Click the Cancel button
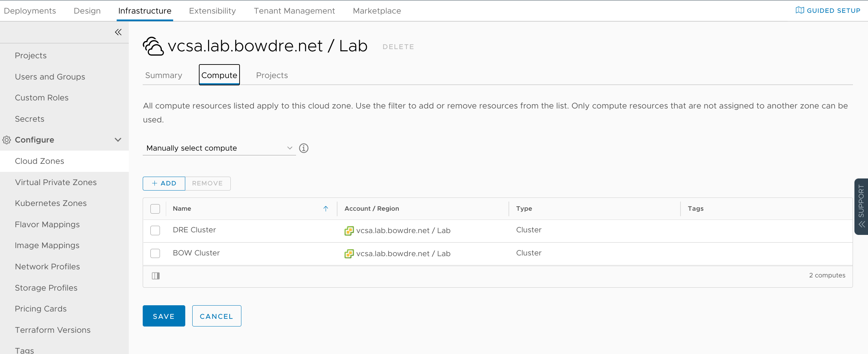This screenshot has height=354, width=868. 216,316
